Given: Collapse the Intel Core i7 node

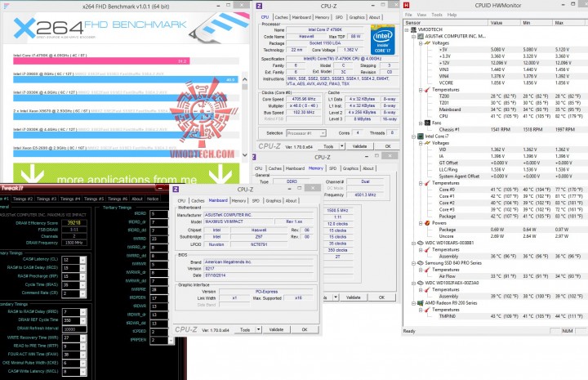Looking at the screenshot, I should pyautogui.click(x=413, y=136).
